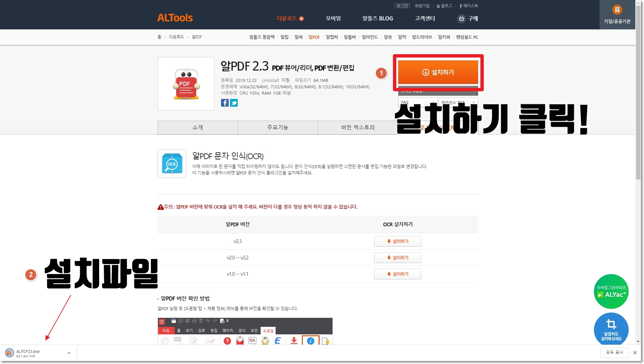Image resolution: width=644 pixels, height=364 pixels.
Task: Click the 알PDF version check screenshot image
Action: [x=245, y=331]
